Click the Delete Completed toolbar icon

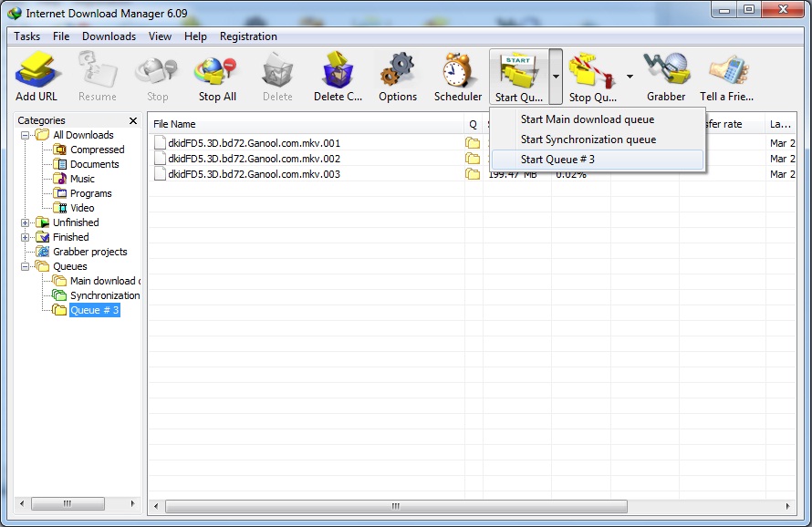point(338,69)
